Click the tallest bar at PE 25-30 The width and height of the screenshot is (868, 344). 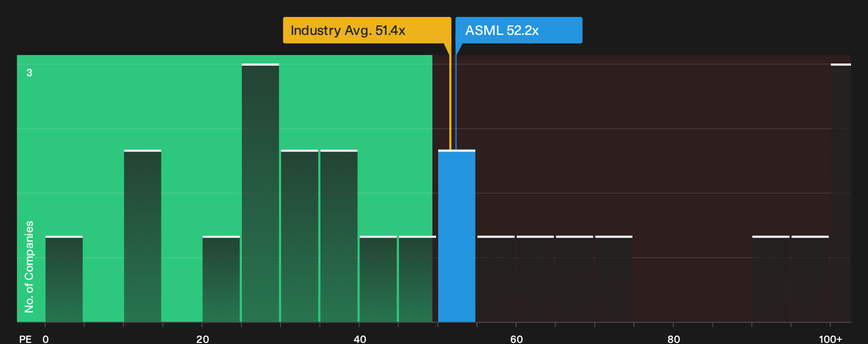pos(260,193)
